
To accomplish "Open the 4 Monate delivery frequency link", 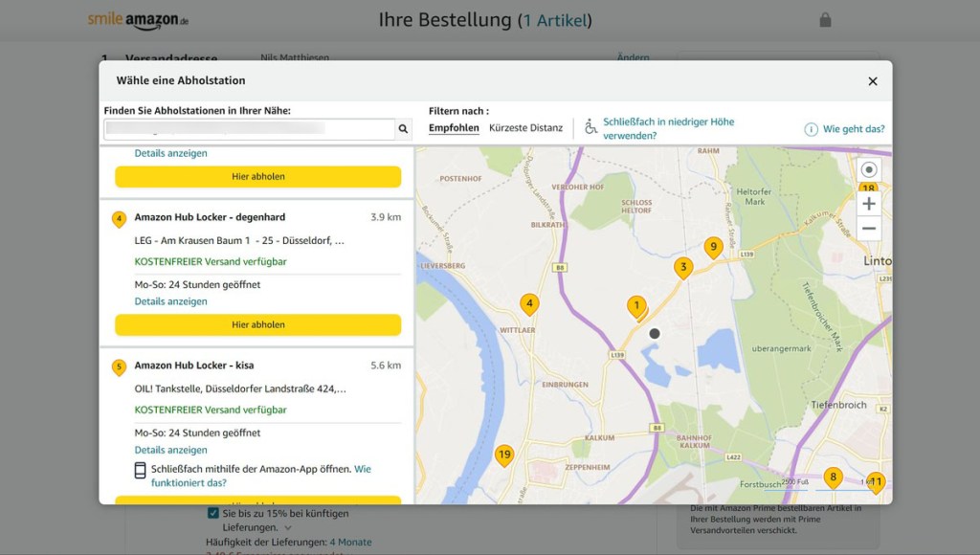I will [x=350, y=543].
